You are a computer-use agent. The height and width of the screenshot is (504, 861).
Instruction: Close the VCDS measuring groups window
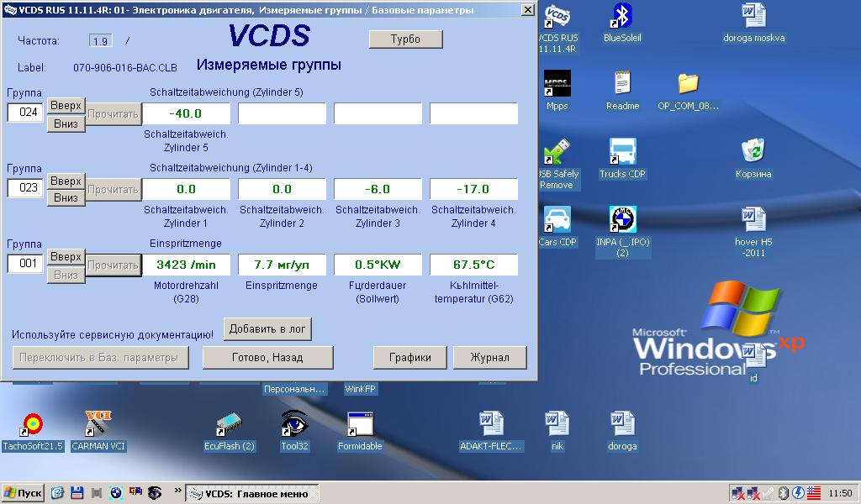point(527,10)
